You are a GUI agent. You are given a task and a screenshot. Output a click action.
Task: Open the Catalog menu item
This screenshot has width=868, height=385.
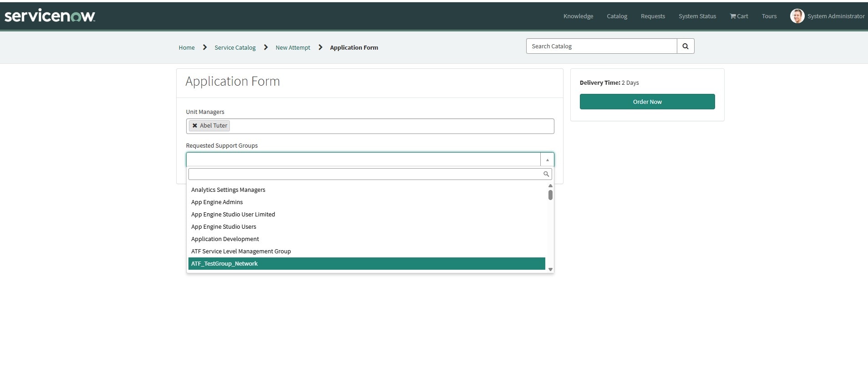click(x=617, y=16)
